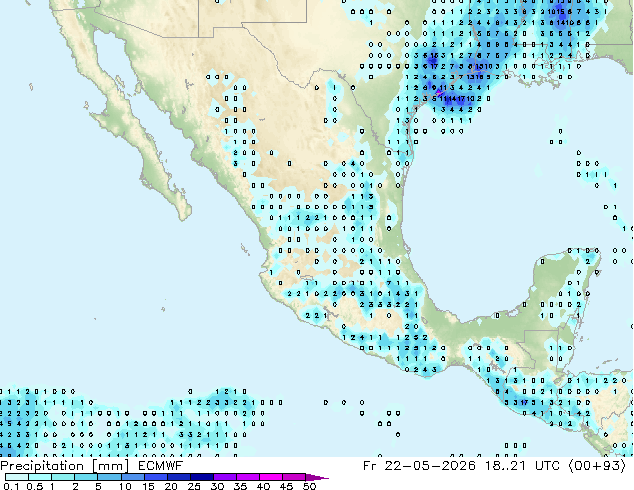Click the "10" legend scale label
Viewport: 634px width, 490px height.
125,486
